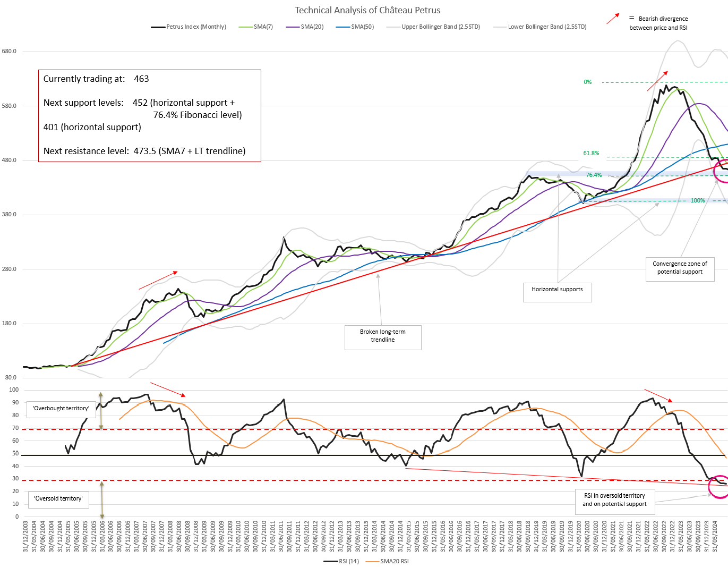Click the date label '31/12/2010' on the x-axis
Screen dimensions: 728x567
[x=264, y=537]
